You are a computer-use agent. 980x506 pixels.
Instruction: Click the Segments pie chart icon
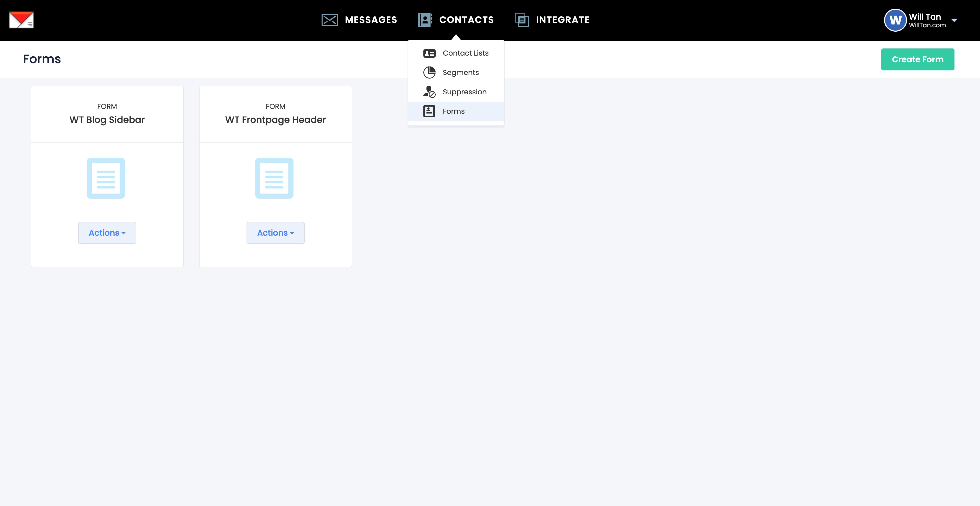click(429, 73)
